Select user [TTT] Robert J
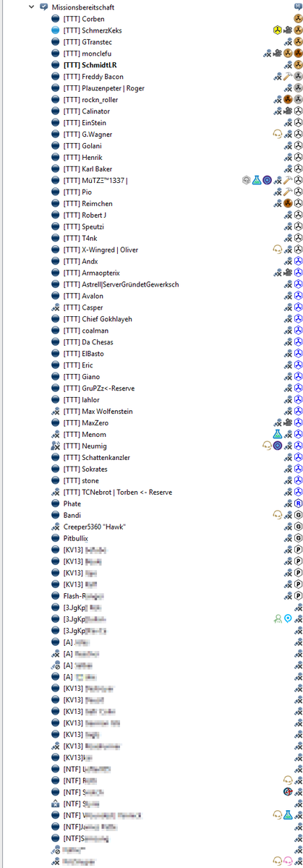This screenshot has height=868, width=303. pyautogui.click(x=85, y=216)
